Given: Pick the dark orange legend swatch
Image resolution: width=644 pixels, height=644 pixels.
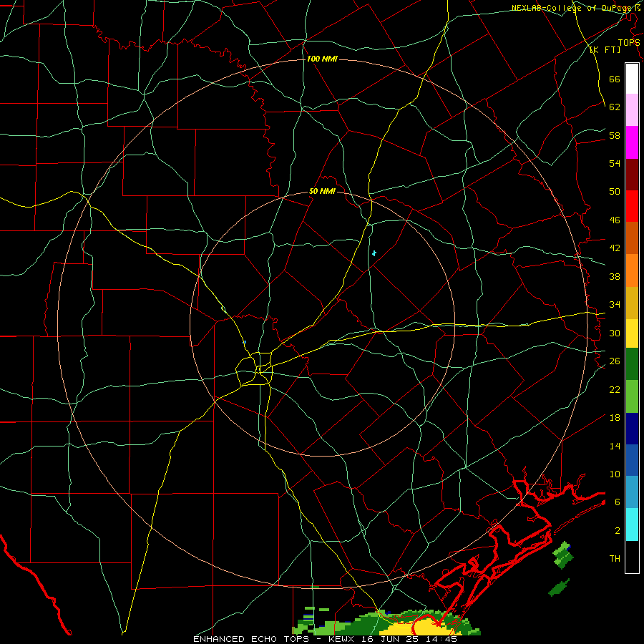Looking at the screenshot, I should (x=632, y=238).
